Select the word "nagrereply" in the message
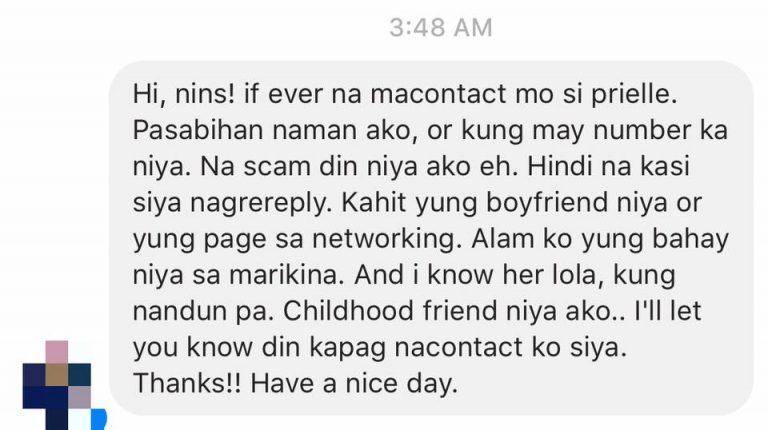768x430 pixels. pyautogui.click(x=257, y=204)
